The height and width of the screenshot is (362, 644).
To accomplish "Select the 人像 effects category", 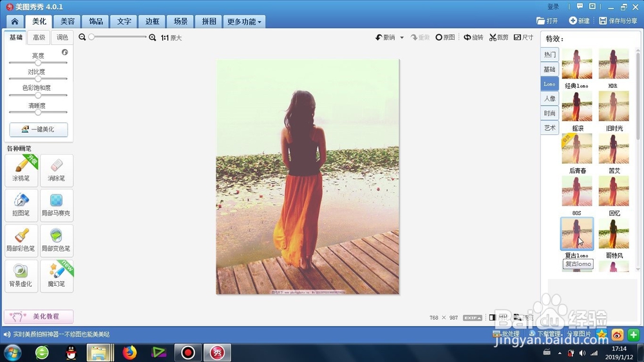I will [x=549, y=98].
